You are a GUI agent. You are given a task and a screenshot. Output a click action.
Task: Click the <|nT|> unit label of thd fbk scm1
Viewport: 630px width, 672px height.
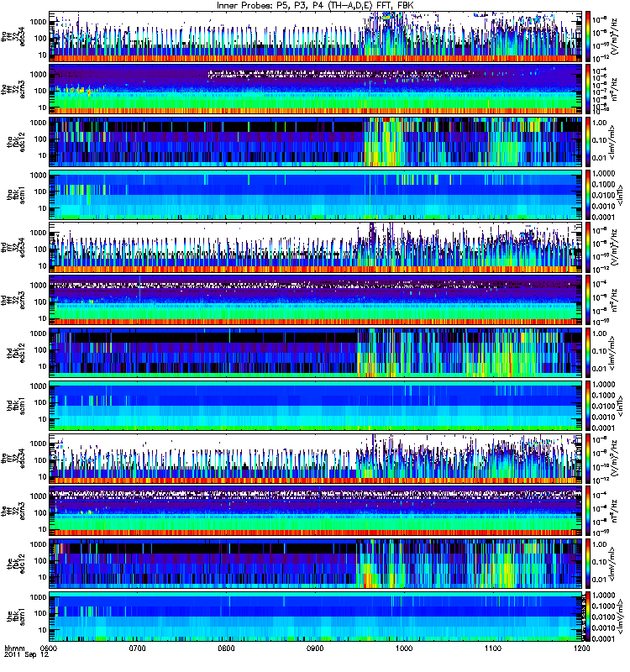tap(620, 406)
